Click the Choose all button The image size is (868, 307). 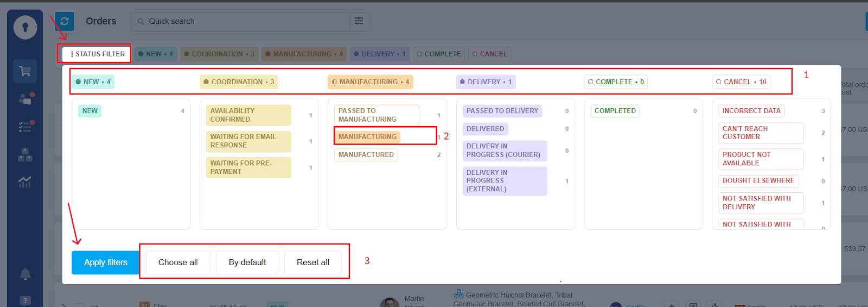pos(178,262)
